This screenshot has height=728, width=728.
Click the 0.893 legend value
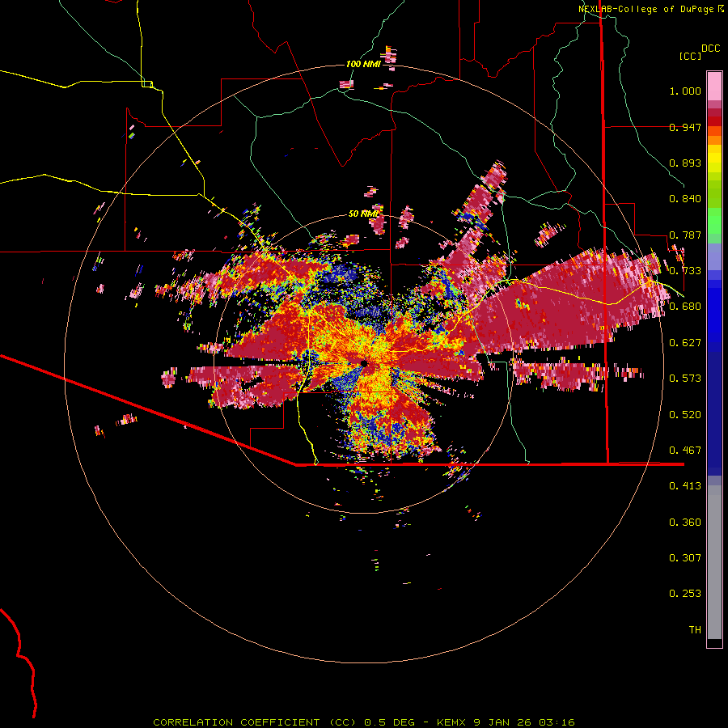click(x=685, y=163)
